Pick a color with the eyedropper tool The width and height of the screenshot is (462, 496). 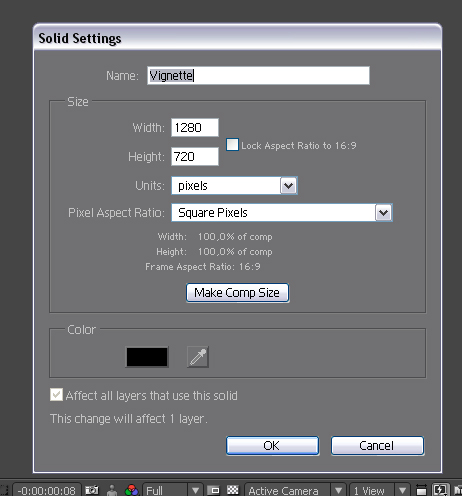198,357
